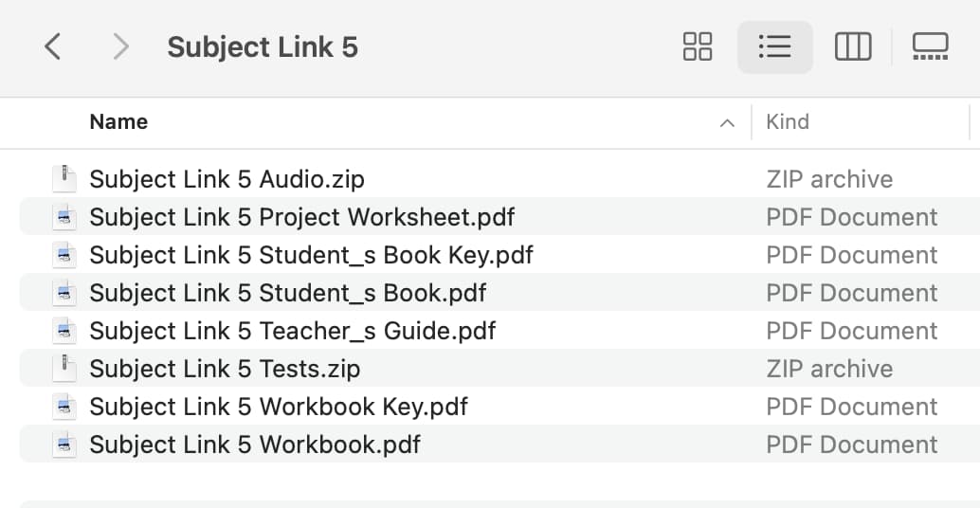
Task: Select Subject Link 5 Audio.zip icon
Action: [64, 179]
